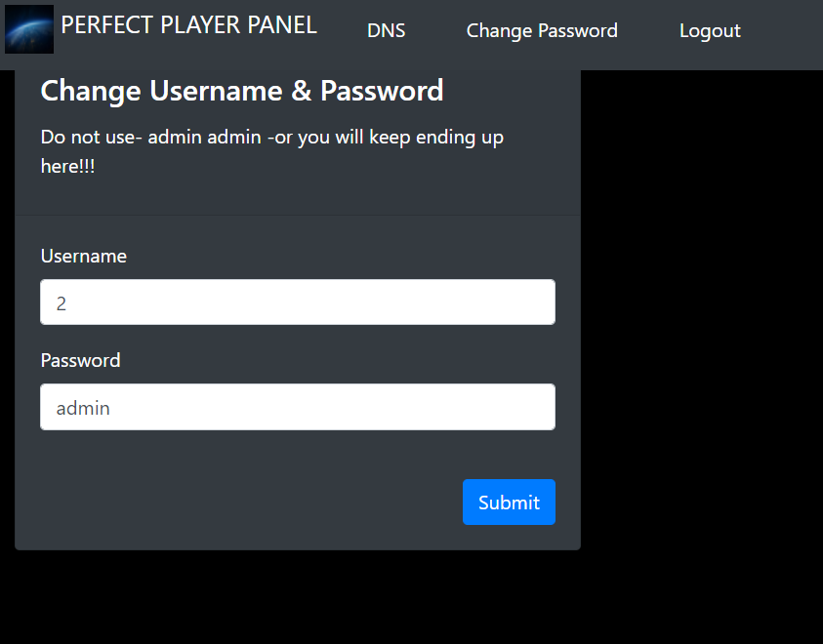The width and height of the screenshot is (823, 644).
Task: Click the divider line below the warning
Action: click(x=298, y=215)
